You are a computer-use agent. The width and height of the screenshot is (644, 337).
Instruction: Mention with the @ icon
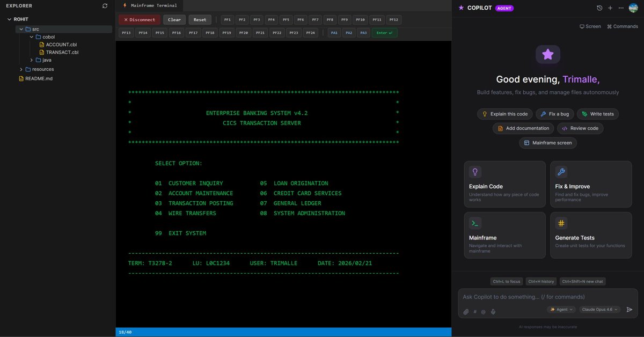coord(483,311)
